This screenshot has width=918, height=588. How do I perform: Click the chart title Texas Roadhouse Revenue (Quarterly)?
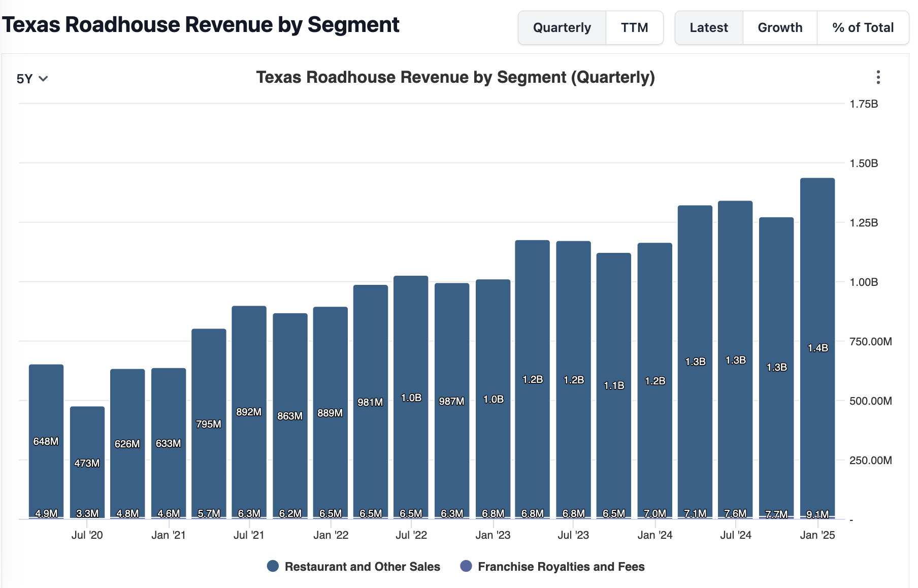pos(455,77)
